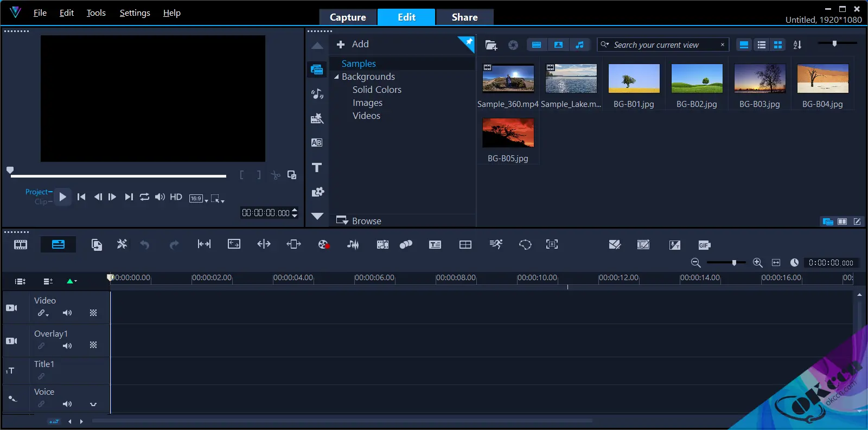Open the File menu
868x430 pixels.
pyautogui.click(x=40, y=13)
